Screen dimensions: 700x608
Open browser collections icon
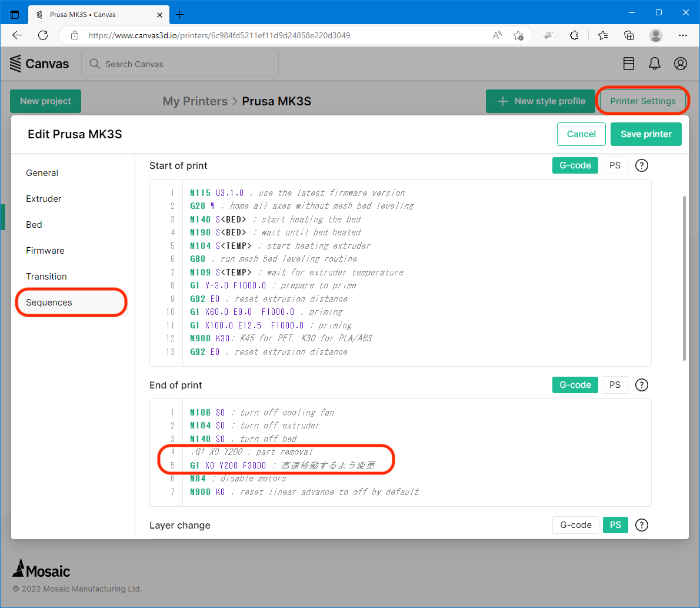pos(629,35)
